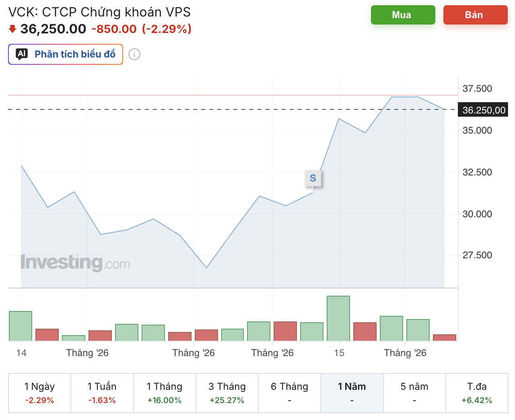The image size is (515, 420).
Task: Select the 1 Ngày time range
Action: click(x=39, y=393)
